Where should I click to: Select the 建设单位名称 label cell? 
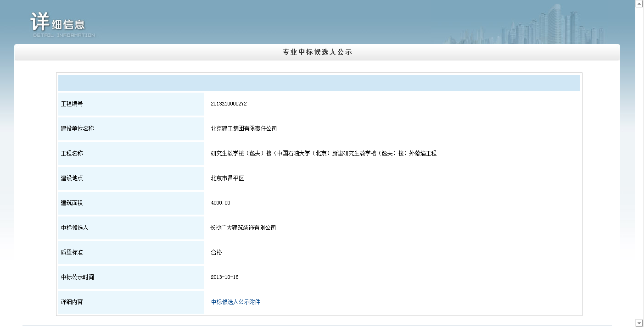click(x=131, y=129)
